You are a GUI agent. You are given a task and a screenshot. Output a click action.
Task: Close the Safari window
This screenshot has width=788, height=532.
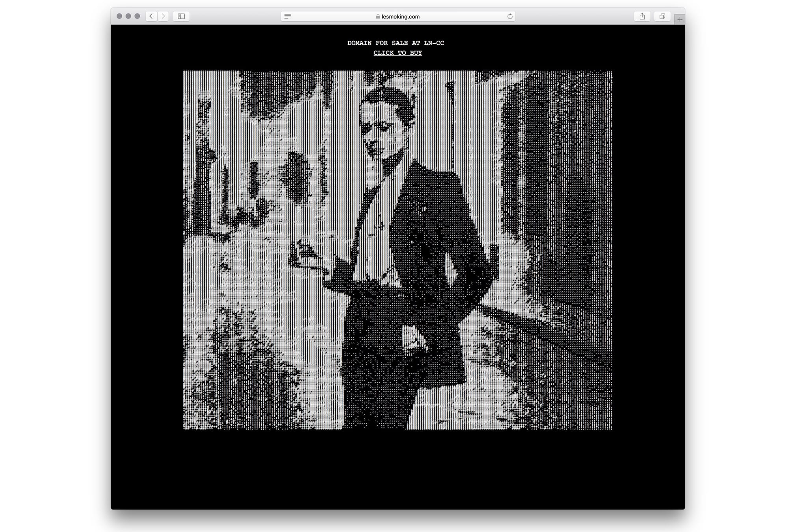click(x=119, y=16)
